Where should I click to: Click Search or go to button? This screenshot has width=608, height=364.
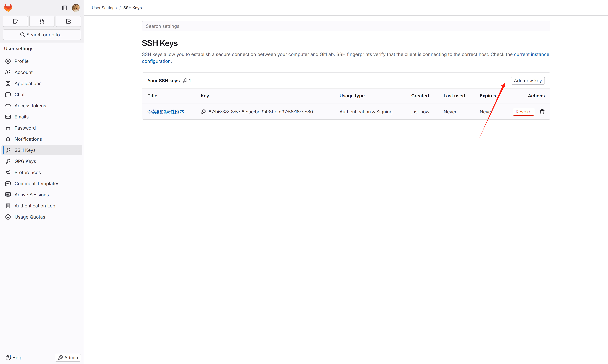pyautogui.click(x=42, y=35)
